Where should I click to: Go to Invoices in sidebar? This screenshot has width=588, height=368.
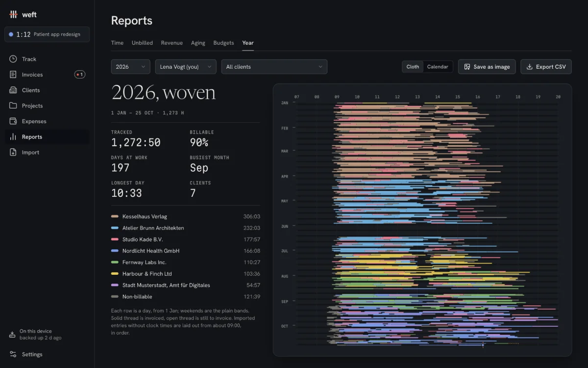tap(47, 75)
